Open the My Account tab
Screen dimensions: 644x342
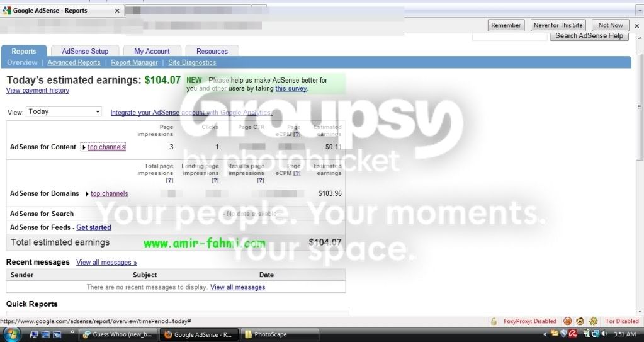pos(152,51)
